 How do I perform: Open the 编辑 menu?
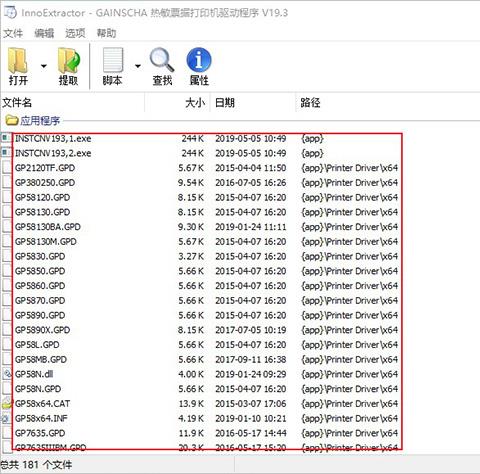point(44,33)
